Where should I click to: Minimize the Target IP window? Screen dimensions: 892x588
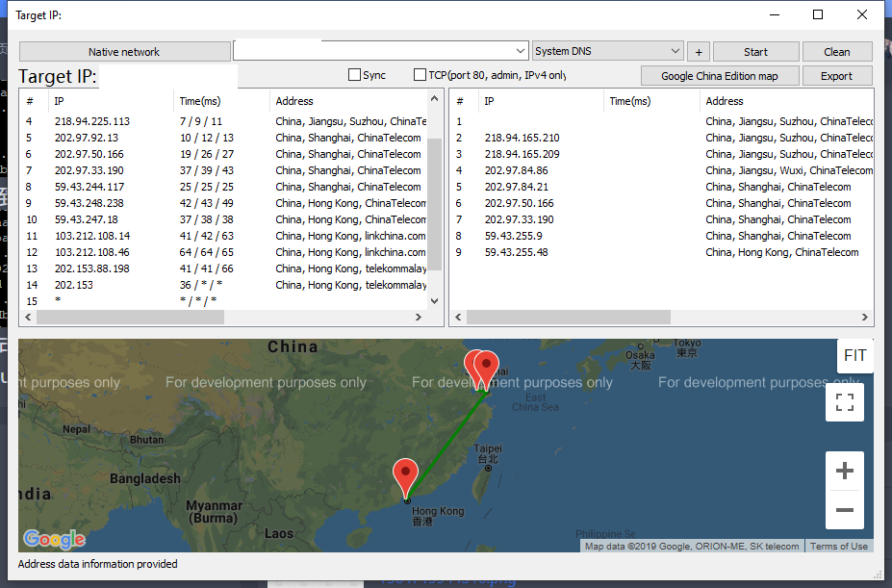775,14
